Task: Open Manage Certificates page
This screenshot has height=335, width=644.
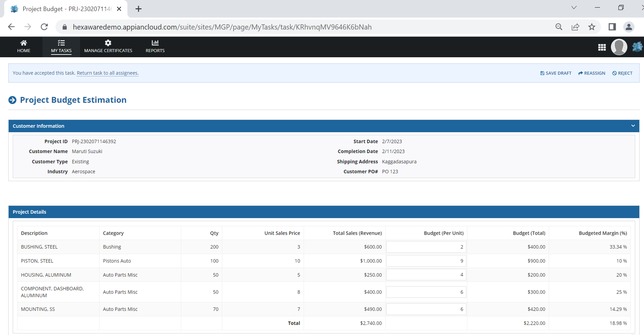Action: click(108, 47)
